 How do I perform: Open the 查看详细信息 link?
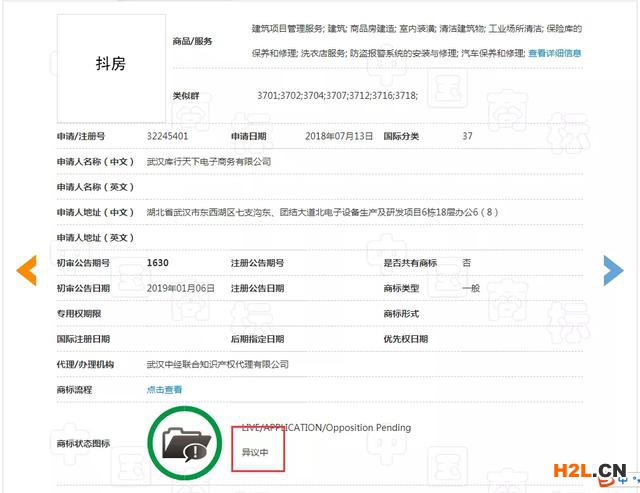[x=554, y=53]
